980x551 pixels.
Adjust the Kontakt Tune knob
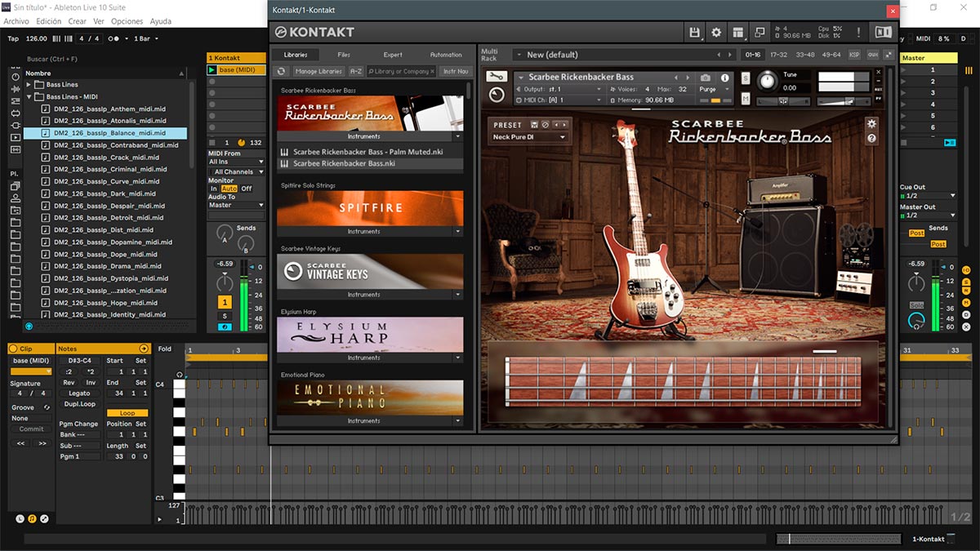click(768, 80)
